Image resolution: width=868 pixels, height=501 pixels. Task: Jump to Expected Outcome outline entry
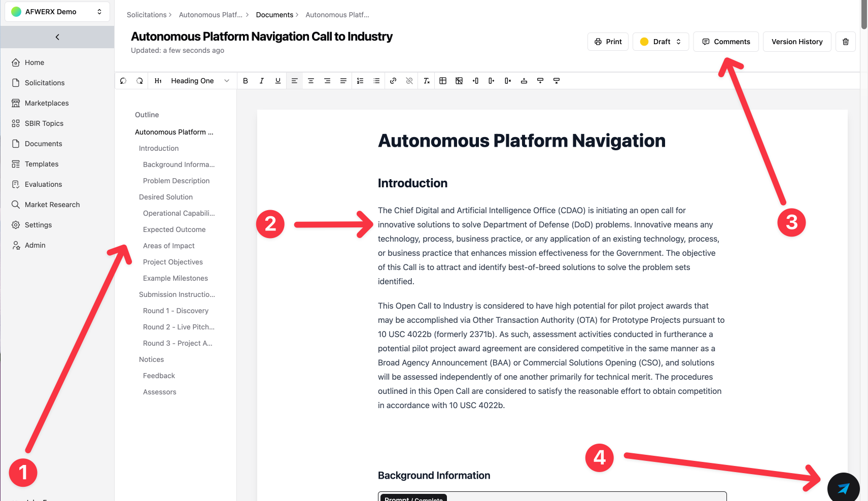174,229
